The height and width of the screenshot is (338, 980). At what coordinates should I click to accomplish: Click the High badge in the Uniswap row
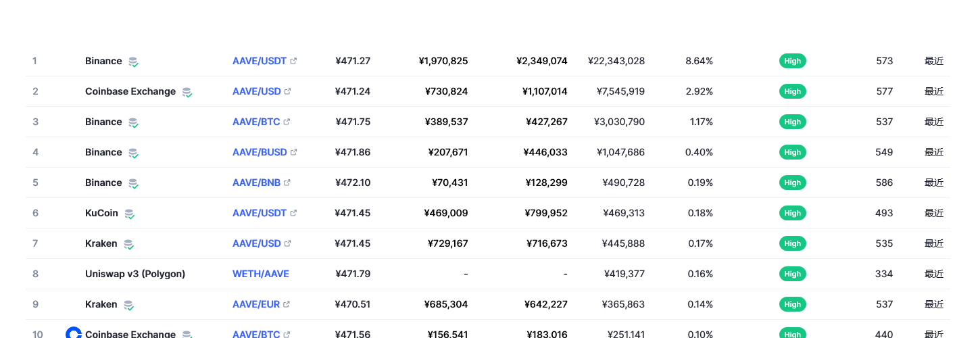pyautogui.click(x=792, y=274)
